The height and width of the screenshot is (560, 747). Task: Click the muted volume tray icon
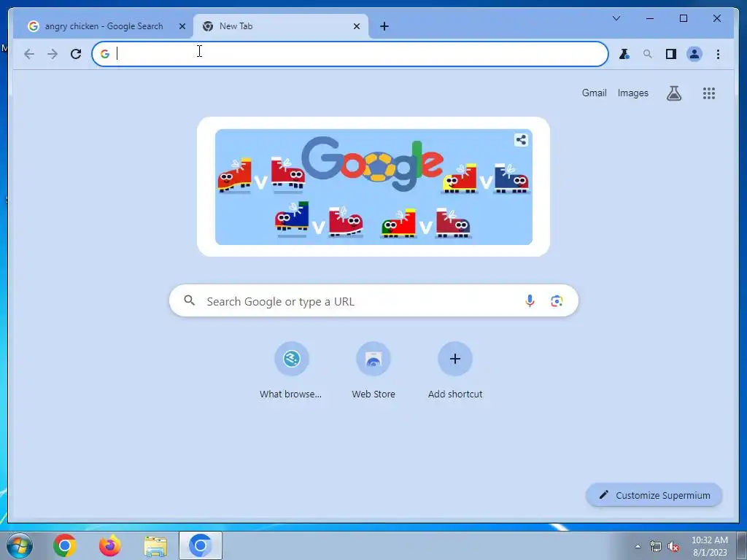point(673,547)
